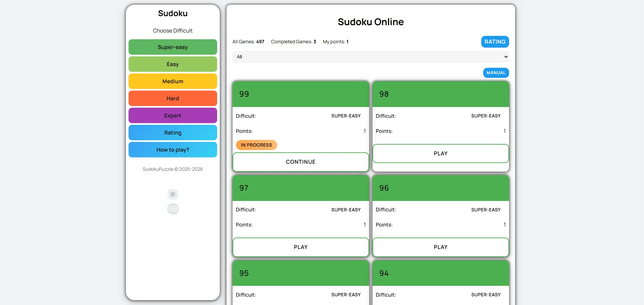The height and width of the screenshot is (305, 644).
Task: Click the round gray icon below the sun
Action: [173, 209]
